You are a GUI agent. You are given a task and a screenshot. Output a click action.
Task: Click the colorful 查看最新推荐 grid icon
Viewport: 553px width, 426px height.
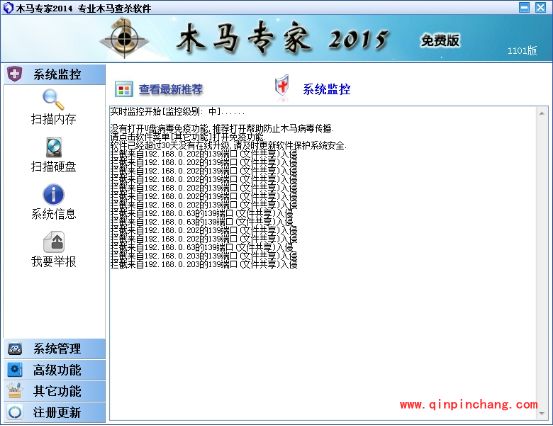pyautogui.click(x=124, y=89)
